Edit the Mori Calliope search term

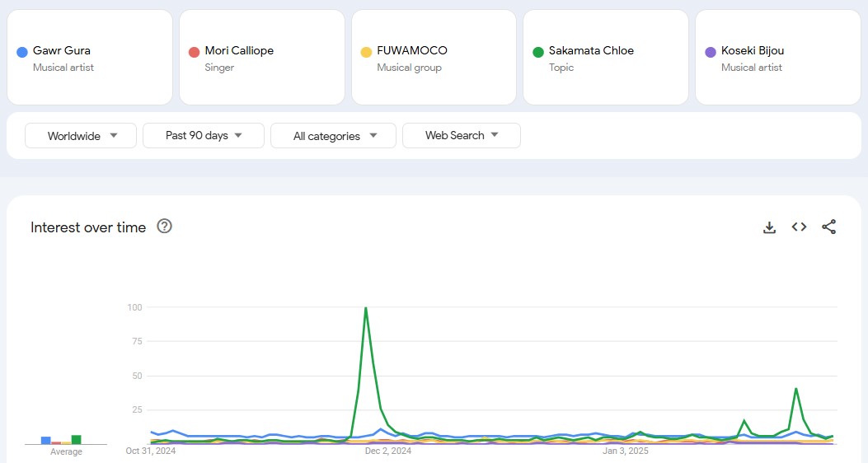point(261,58)
